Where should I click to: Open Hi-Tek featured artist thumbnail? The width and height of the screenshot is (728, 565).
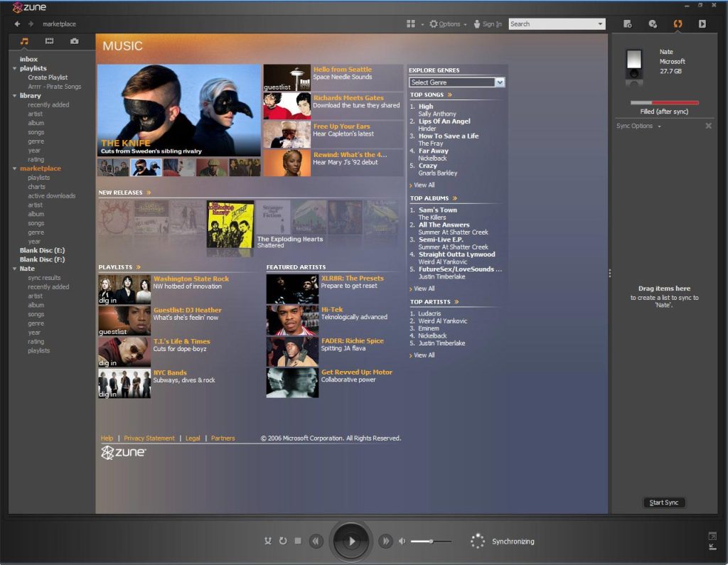pyautogui.click(x=292, y=321)
